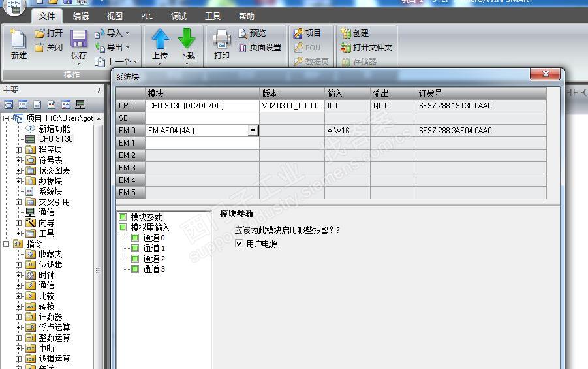Screen dimensions: 588x369
Task: Close the project with 关闭
Action: pos(48,48)
